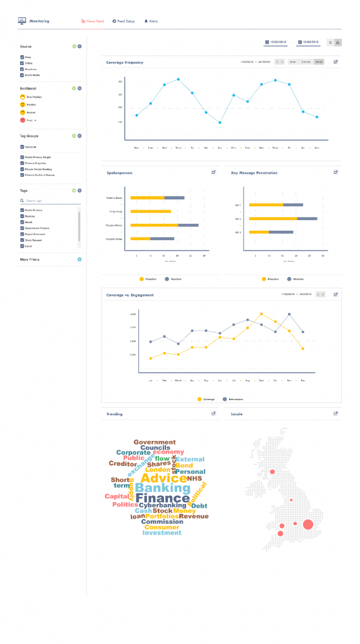Collapse the Tag Groups filter section
Viewport: 360px width, 644px height.
(x=80, y=136)
